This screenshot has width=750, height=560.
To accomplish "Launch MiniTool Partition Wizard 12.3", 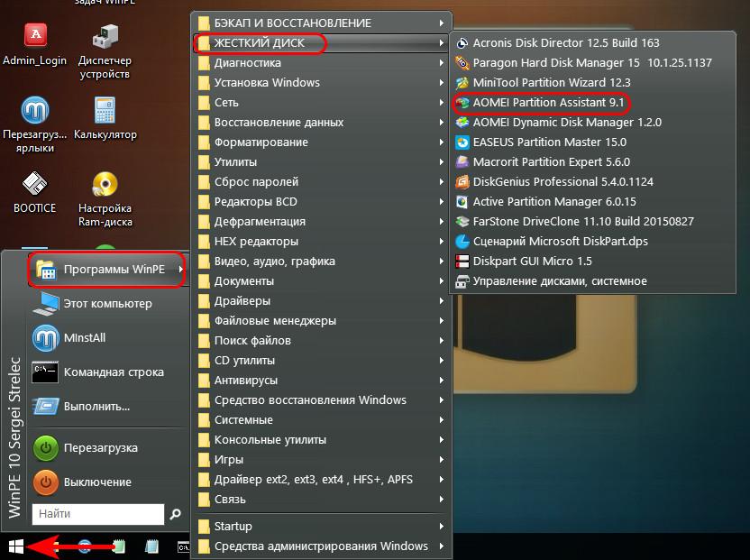I will pos(592,83).
